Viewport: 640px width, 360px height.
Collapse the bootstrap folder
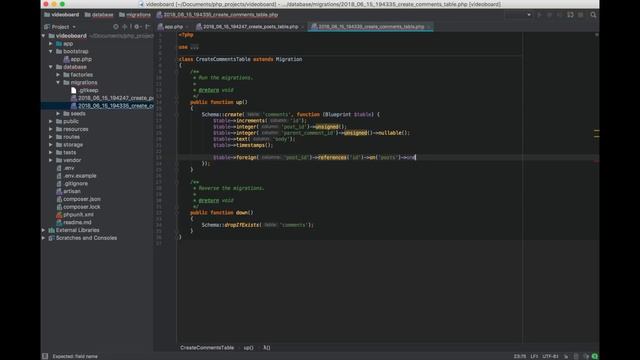pos(51,51)
